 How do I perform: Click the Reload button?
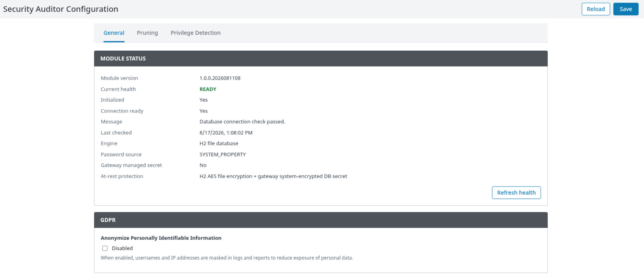[596, 9]
